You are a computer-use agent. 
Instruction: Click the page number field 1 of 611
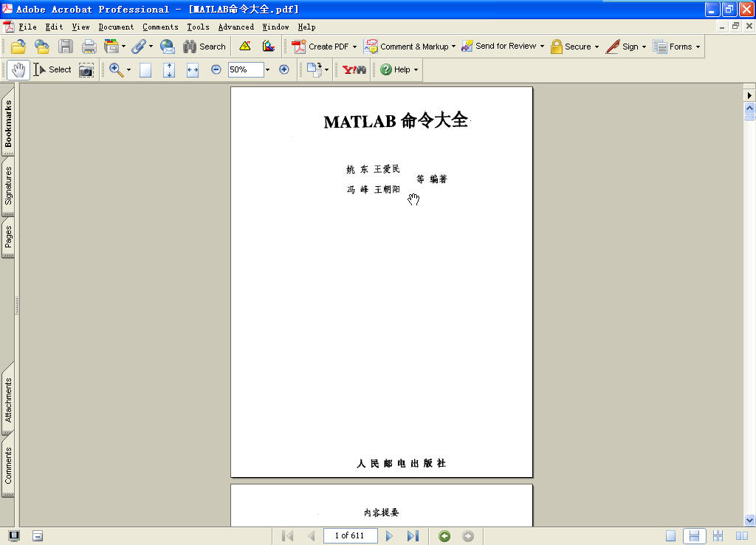pyautogui.click(x=350, y=536)
